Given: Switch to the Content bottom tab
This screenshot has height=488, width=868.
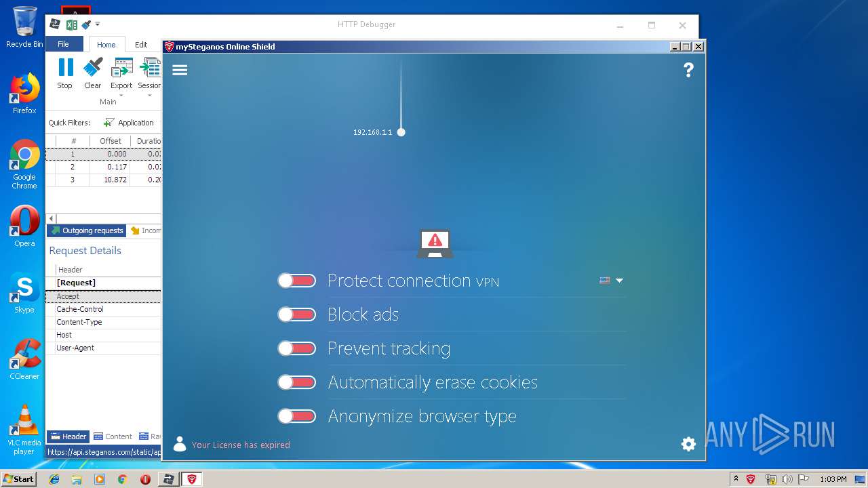Looking at the screenshot, I should (113, 436).
